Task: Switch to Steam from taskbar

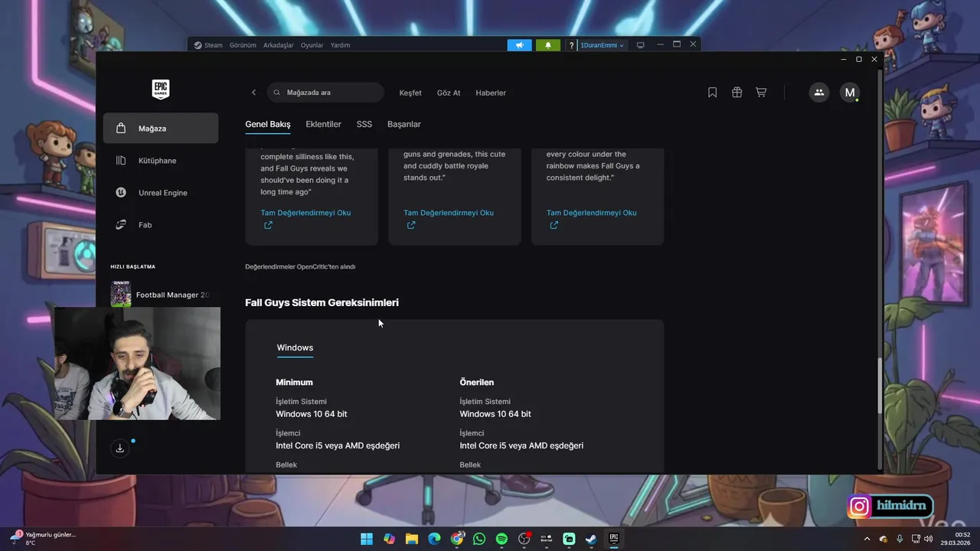Action: [591, 539]
